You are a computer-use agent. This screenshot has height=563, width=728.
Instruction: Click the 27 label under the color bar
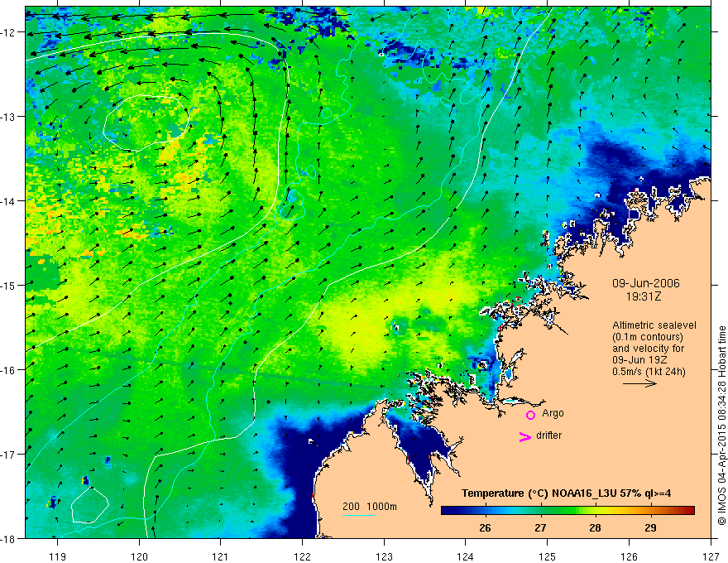click(540, 527)
